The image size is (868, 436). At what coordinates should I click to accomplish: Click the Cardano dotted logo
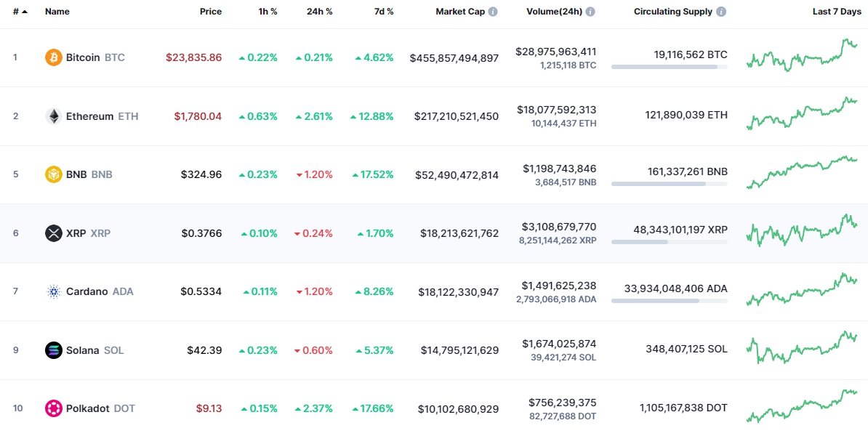click(54, 291)
